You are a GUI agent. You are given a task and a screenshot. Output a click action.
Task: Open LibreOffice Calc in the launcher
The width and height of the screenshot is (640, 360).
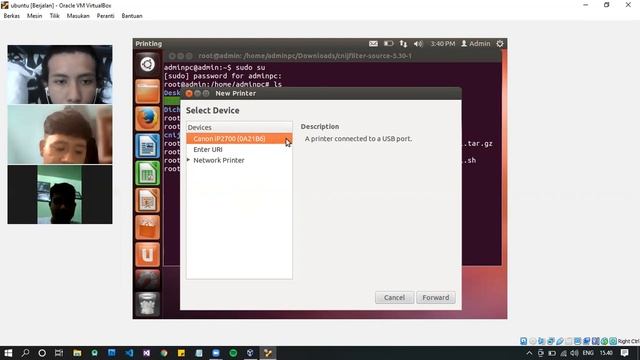[147, 173]
